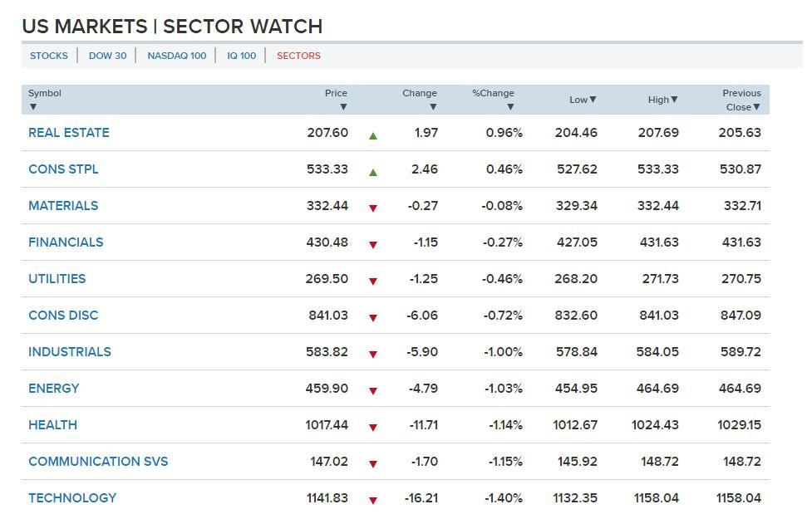Sort by Previous Close column arrow
Screen dimensions: 812x514
(x=756, y=107)
